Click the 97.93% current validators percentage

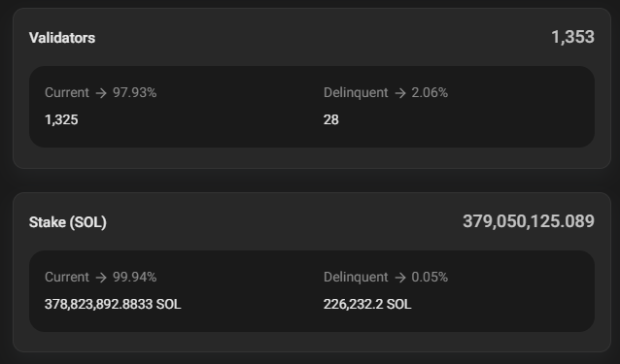(x=134, y=93)
